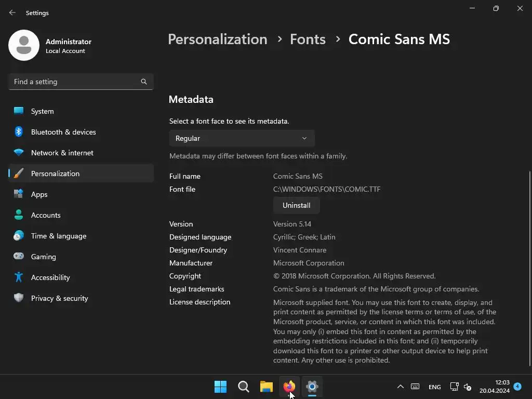Select the Personalization brush icon
Screen dimensions: 532x399
pyautogui.click(x=19, y=174)
